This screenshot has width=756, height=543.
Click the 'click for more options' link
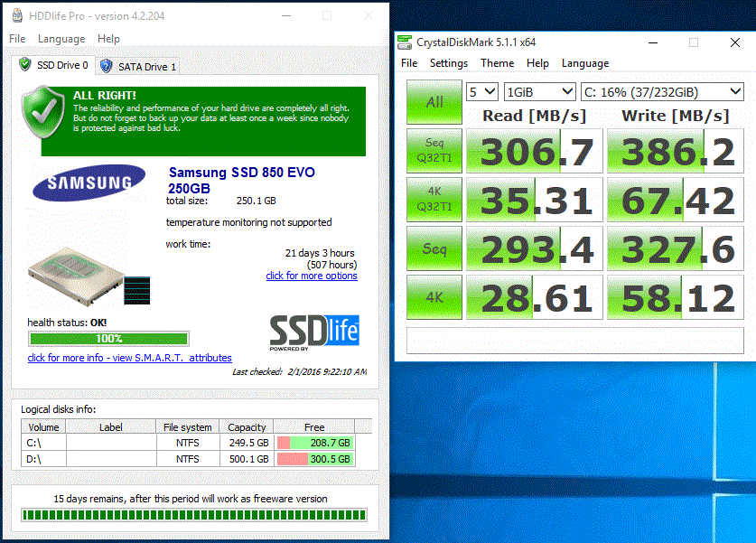click(312, 276)
